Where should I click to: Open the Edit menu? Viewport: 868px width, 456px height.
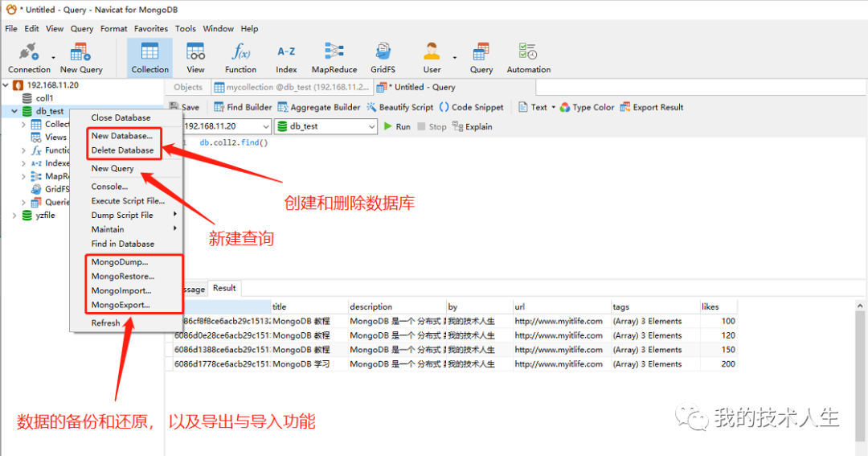tap(31, 28)
